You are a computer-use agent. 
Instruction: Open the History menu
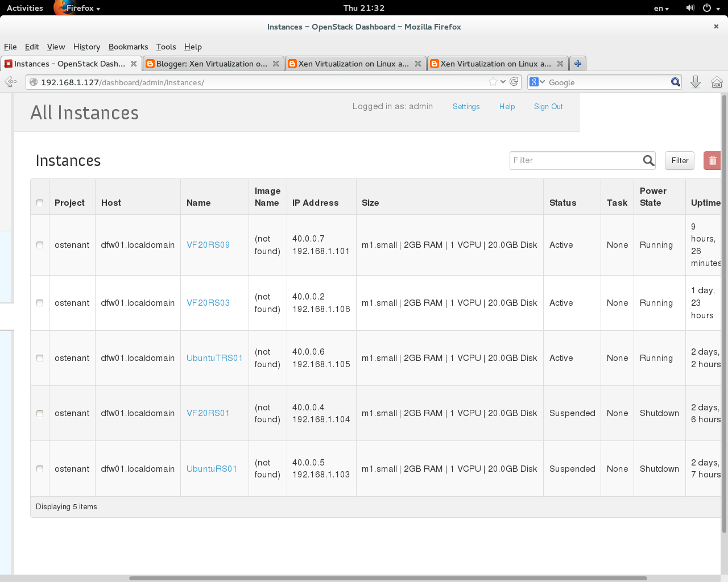(86, 47)
